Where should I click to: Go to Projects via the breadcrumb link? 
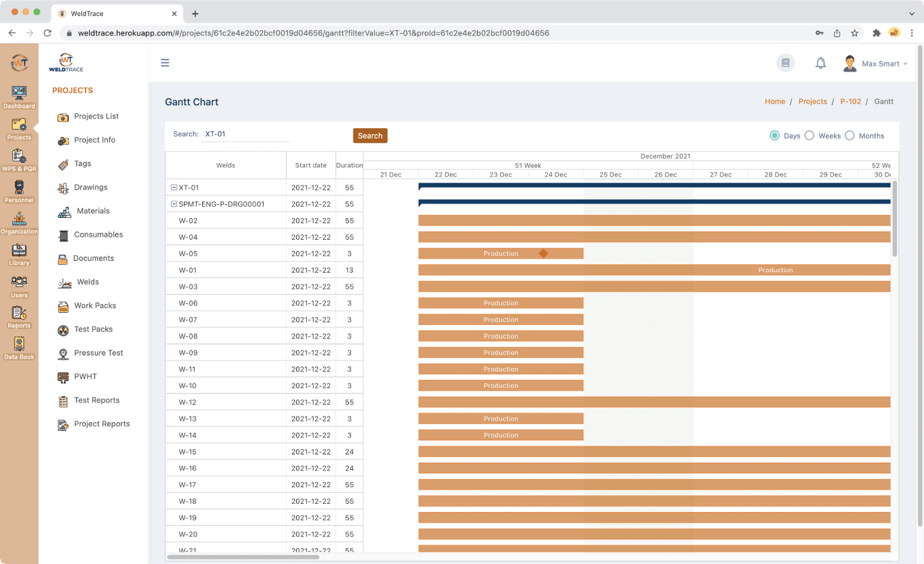pyautogui.click(x=812, y=101)
